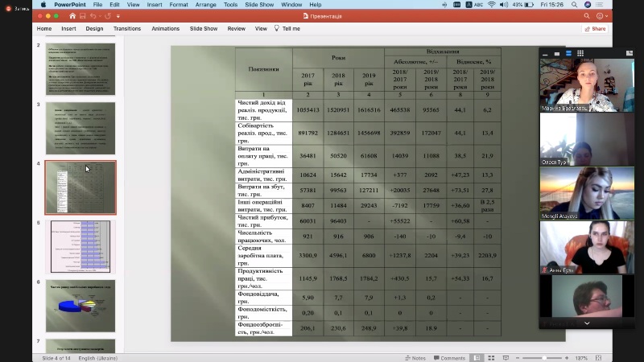Open the Edit menu in menu bar
This screenshot has width=644, height=362.
point(114,5)
